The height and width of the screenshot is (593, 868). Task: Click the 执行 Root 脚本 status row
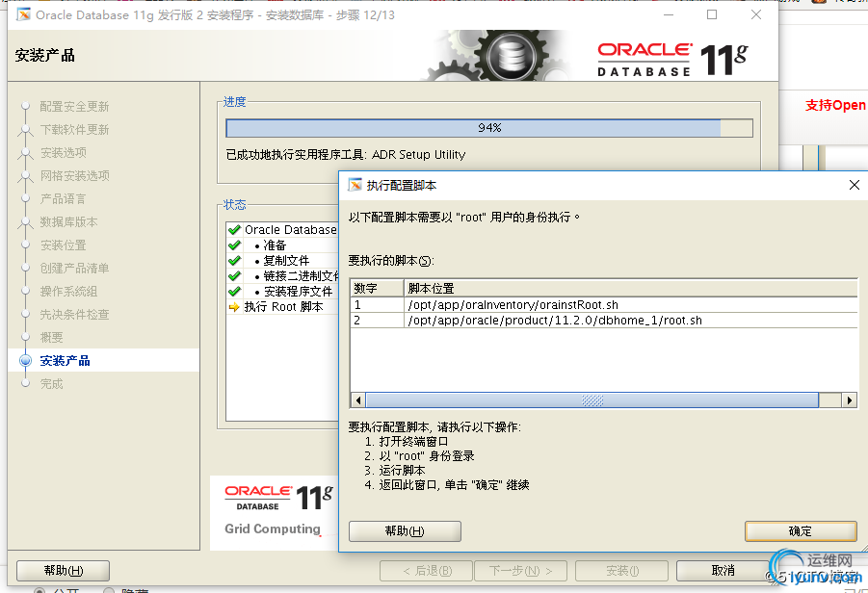283,307
